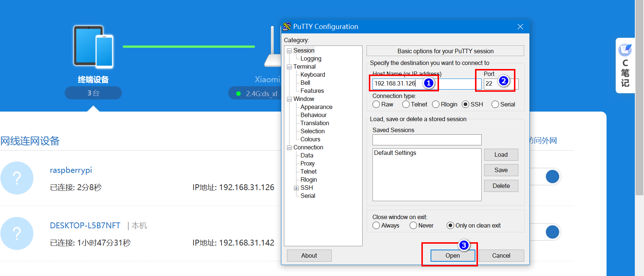Viewport: 644px width, 276px height.
Task: Click the DESKTOP-L5B7NFT device name
Action: (85, 225)
